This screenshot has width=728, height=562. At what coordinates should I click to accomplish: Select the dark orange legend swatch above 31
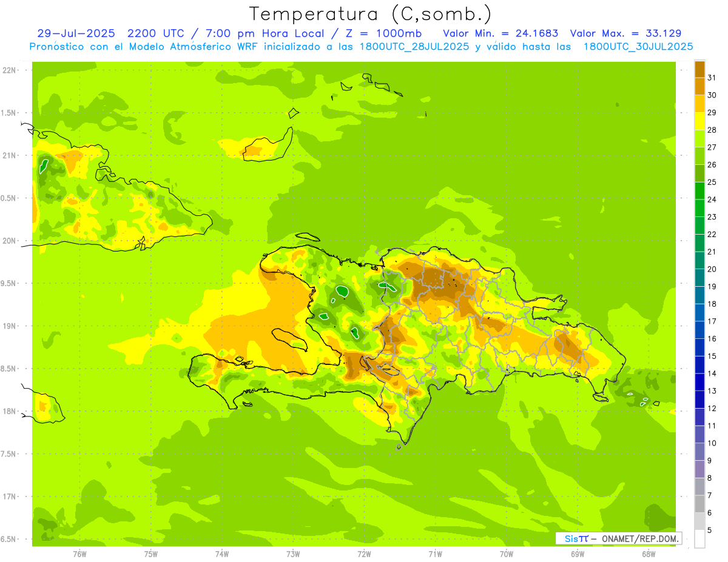699,69
